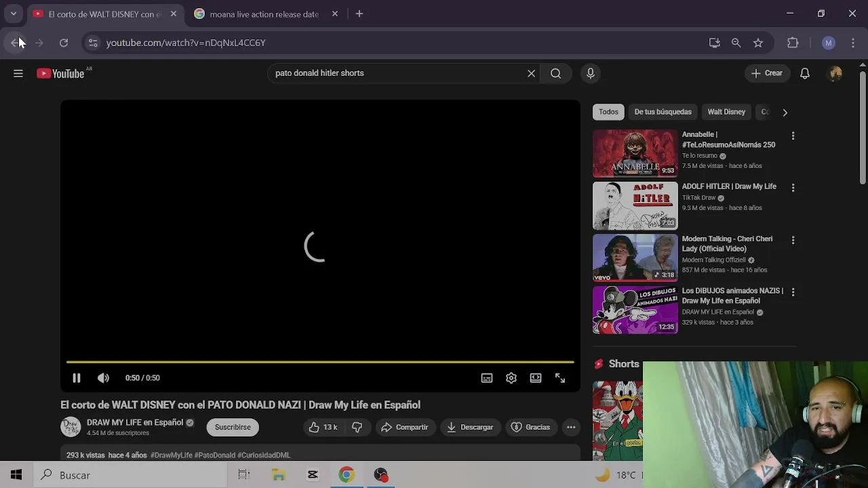Viewport: 868px width, 488px height.
Task: Pause the video with the pause button
Action: (x=77, y=378)
